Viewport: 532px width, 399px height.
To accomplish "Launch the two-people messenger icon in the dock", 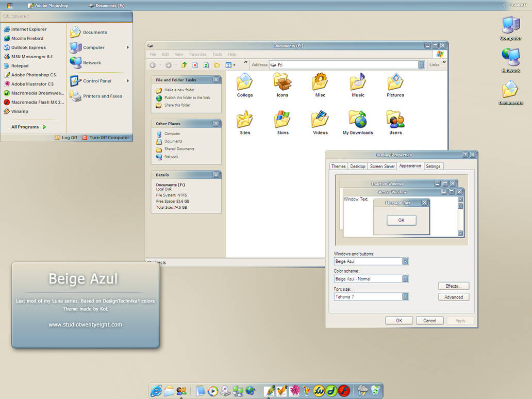I will pos(181,391).
